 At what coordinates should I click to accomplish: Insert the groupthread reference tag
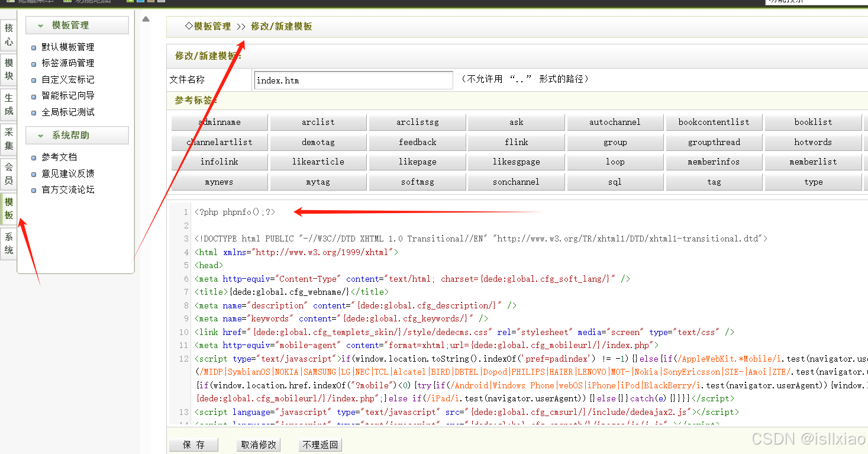pos(714,142)
